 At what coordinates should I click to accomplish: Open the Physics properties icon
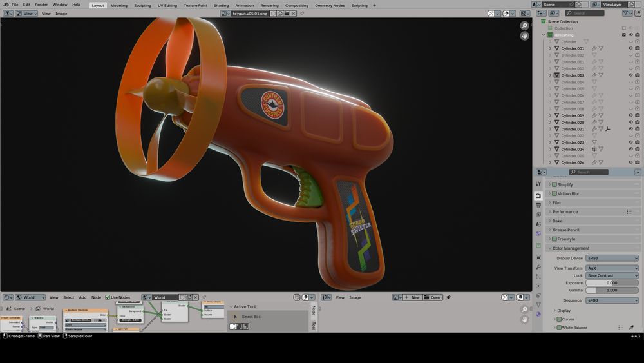(538, 286)
